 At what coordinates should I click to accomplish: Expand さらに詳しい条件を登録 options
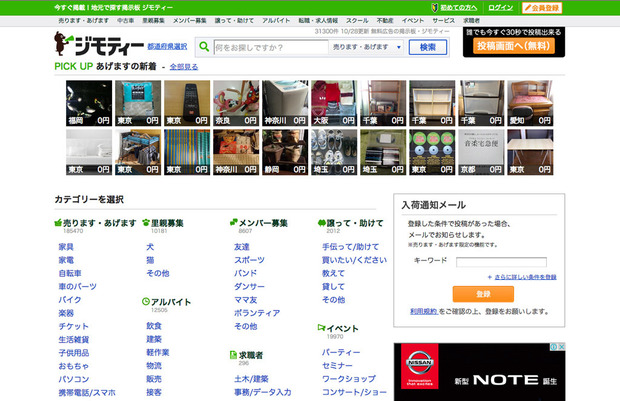point(524,276)
